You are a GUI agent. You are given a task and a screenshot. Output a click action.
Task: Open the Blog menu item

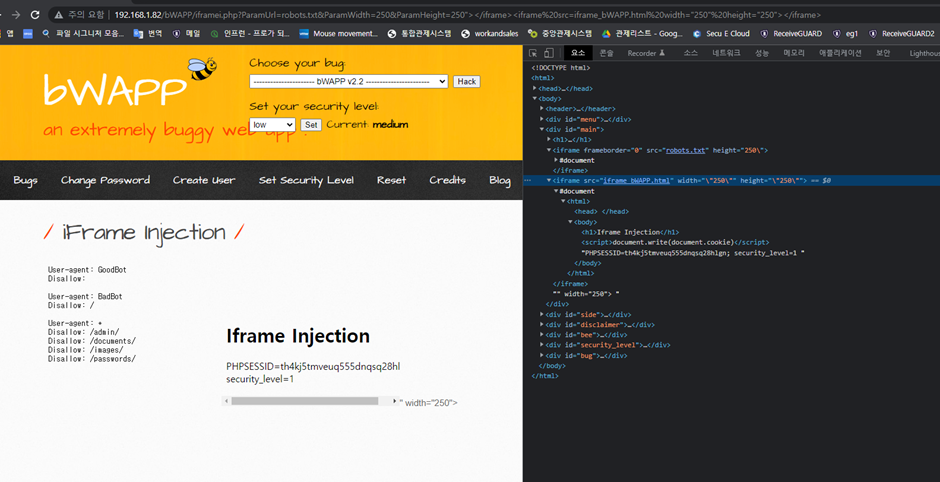coord(499,180)
